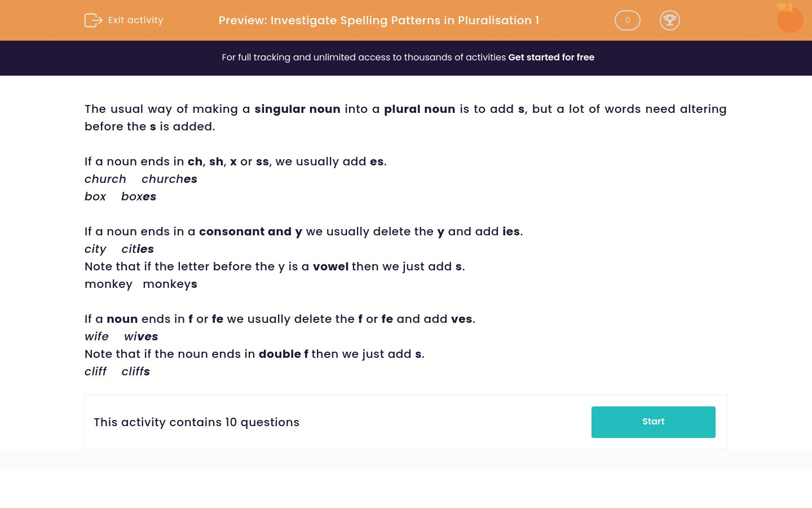Click the pill-shaped points indicator
Screen dimensions: 812x508
627,20
